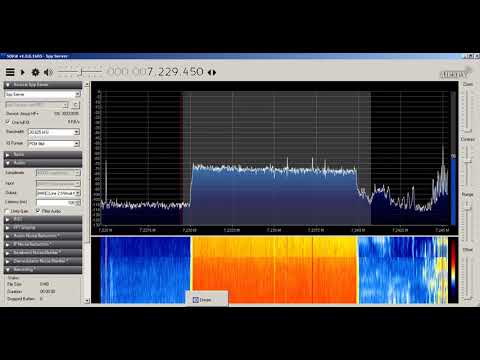
Task: Expand the Audio Noise Reduction panel
Action: [x=43, y=236]
